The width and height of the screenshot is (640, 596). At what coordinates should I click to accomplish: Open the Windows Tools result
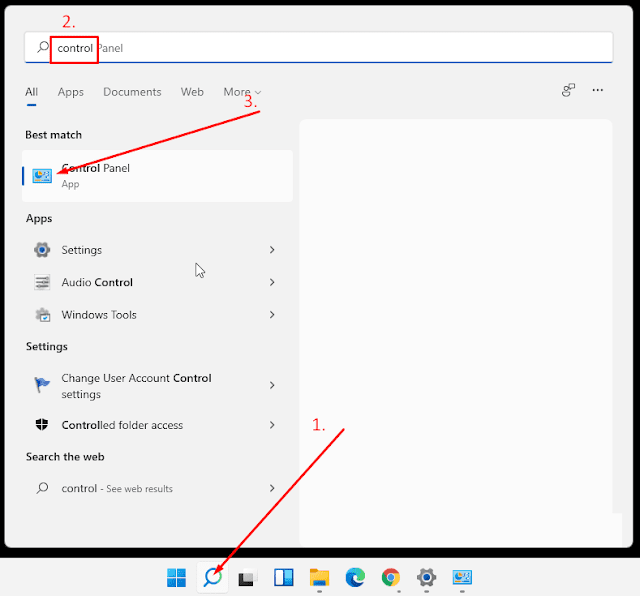click(x=158, y=315)
